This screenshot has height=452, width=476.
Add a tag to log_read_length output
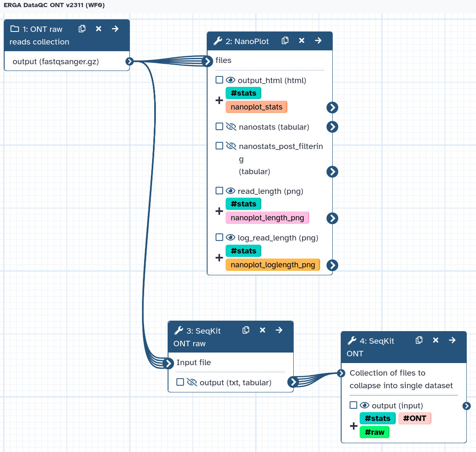point(219,258)
